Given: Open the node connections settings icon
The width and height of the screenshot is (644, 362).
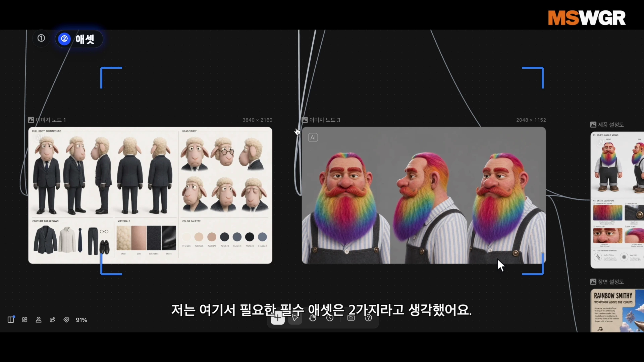Looking at the screenshot, I should 53,320.
